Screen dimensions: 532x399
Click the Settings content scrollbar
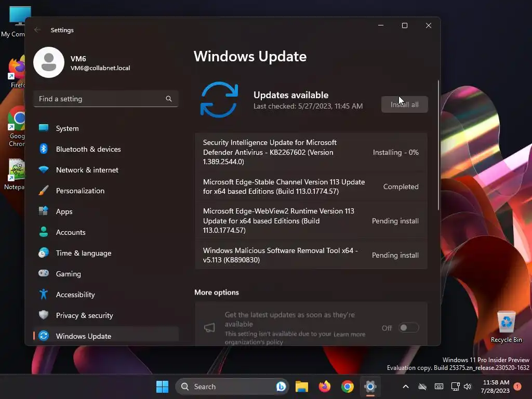(x=438, y=145)
